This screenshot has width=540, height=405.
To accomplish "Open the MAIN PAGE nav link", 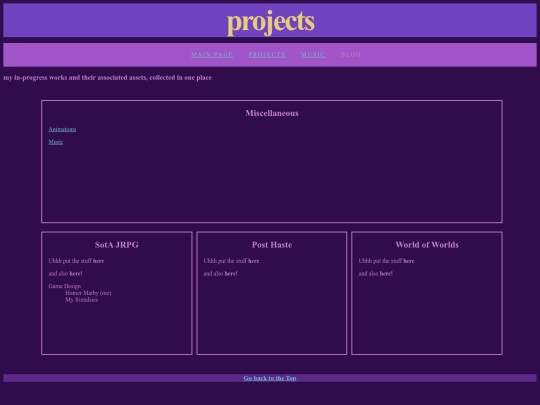I will coord(212,54).
